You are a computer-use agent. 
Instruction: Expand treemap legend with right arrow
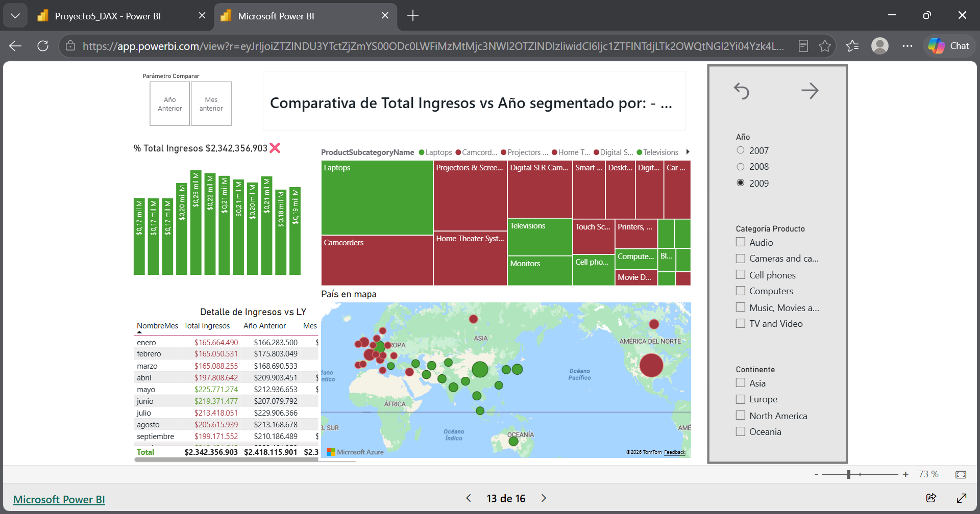click(688, 152)
